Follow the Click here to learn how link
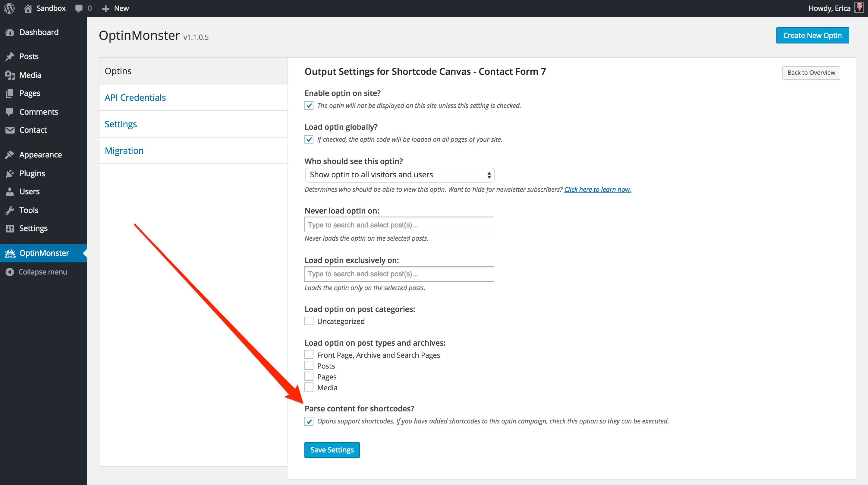Screen dimensions: 868x485 click(597, 189)
